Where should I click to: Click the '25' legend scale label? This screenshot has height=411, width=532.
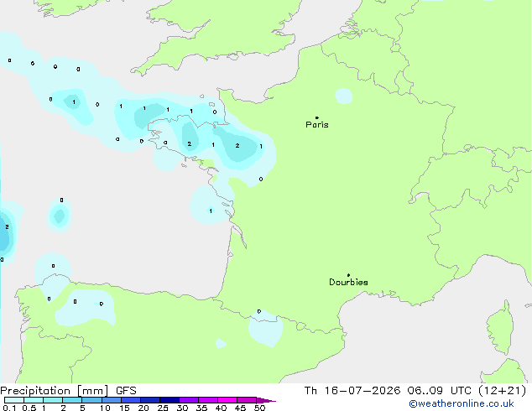(163, 408)
